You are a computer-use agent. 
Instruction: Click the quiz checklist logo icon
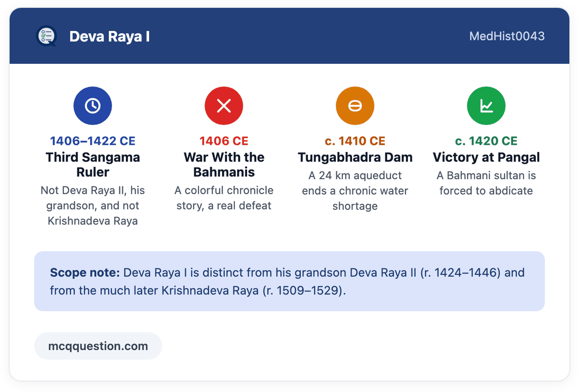click(47, 36)
